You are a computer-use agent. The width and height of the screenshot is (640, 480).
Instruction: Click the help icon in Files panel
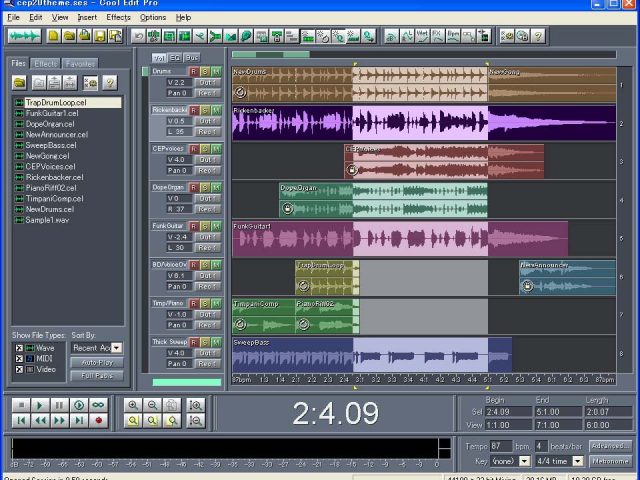[x=111, y=82]
